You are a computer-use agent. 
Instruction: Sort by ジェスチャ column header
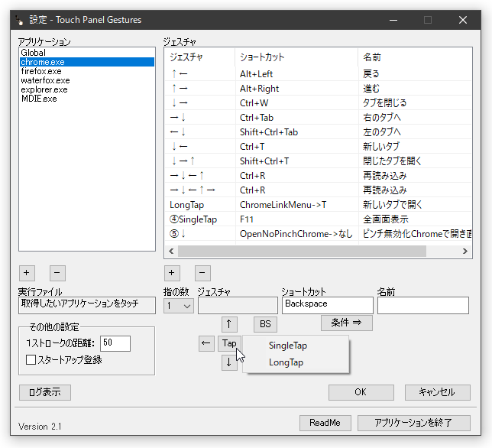(x=200, y=57)
